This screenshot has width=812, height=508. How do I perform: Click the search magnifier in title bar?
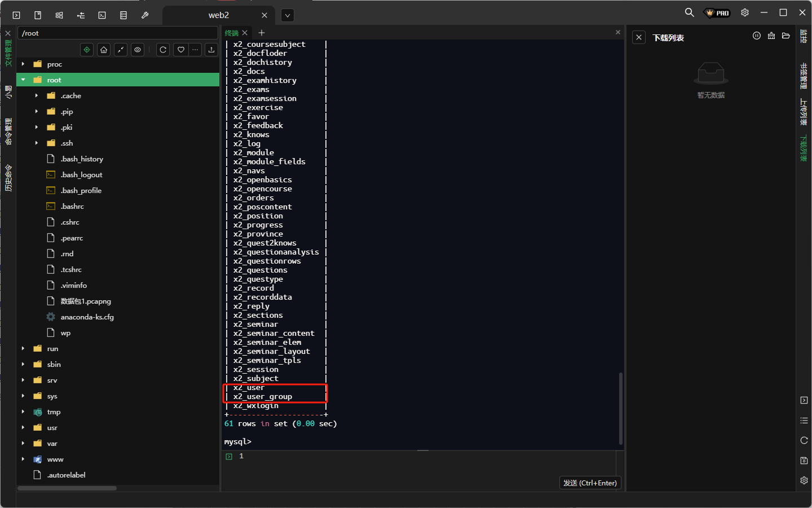pos(689,12)
